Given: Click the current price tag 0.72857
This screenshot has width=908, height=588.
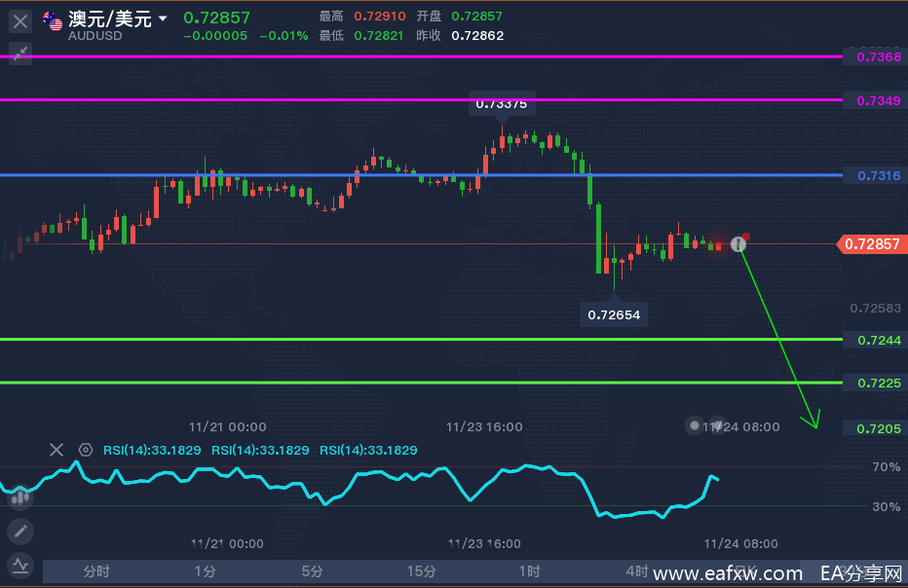Looking at the screenshot, I should [872, 244].
